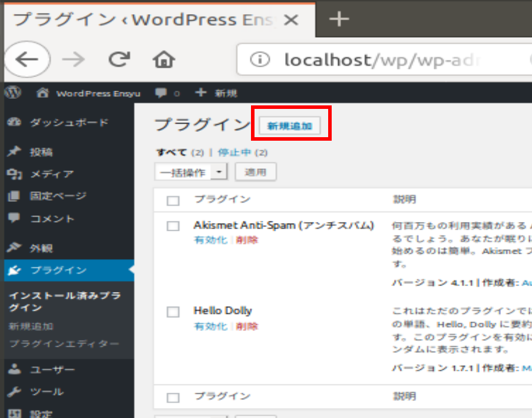This screenshot has width=532, height=418.
Task: Click the 説明 column header
Action: (404, 199)
